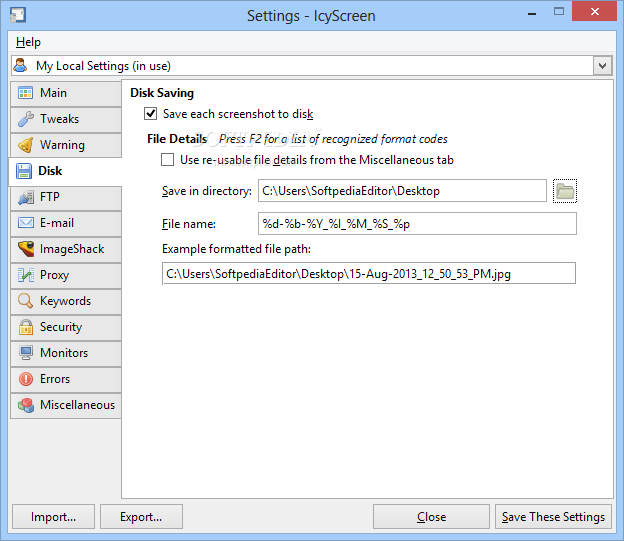The image size is (624, 541).
Task: Click the 'Example formatted file path:' label
Action: click(x=236, y=249)
